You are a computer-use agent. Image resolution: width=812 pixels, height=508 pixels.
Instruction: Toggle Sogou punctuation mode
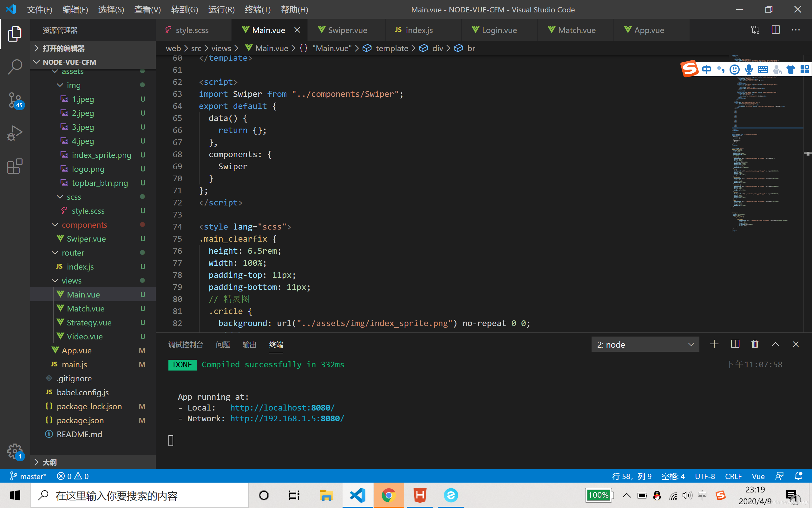(x=720, y=70)
